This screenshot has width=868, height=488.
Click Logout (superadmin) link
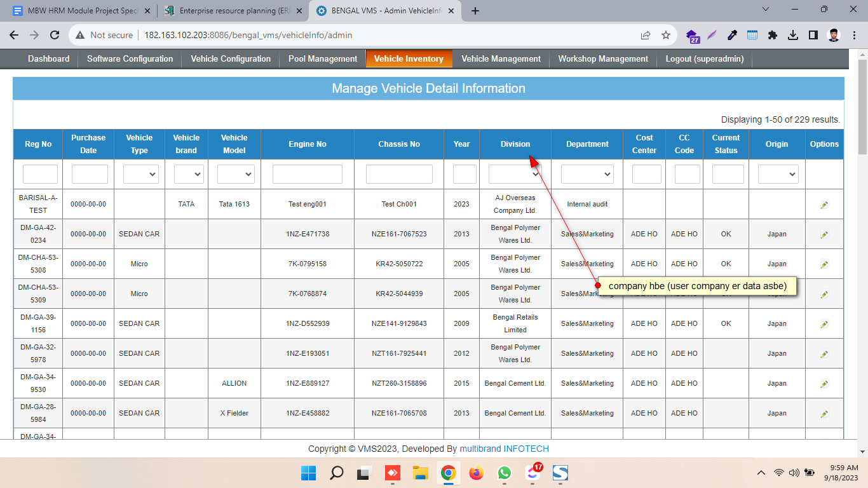pyautogui.click(x=705, y=59)
